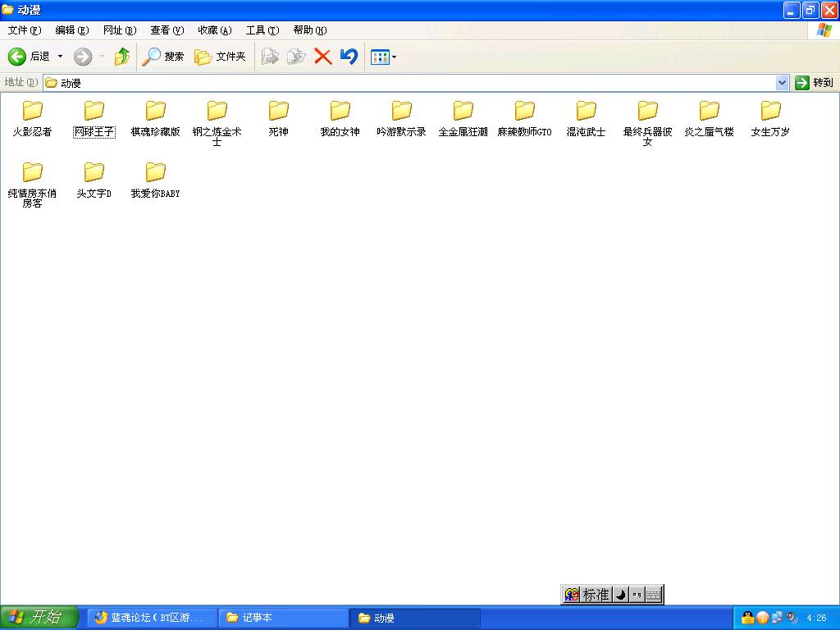
Task: Toggle IME punctuation mode button
Action: (x=637, y=595)
